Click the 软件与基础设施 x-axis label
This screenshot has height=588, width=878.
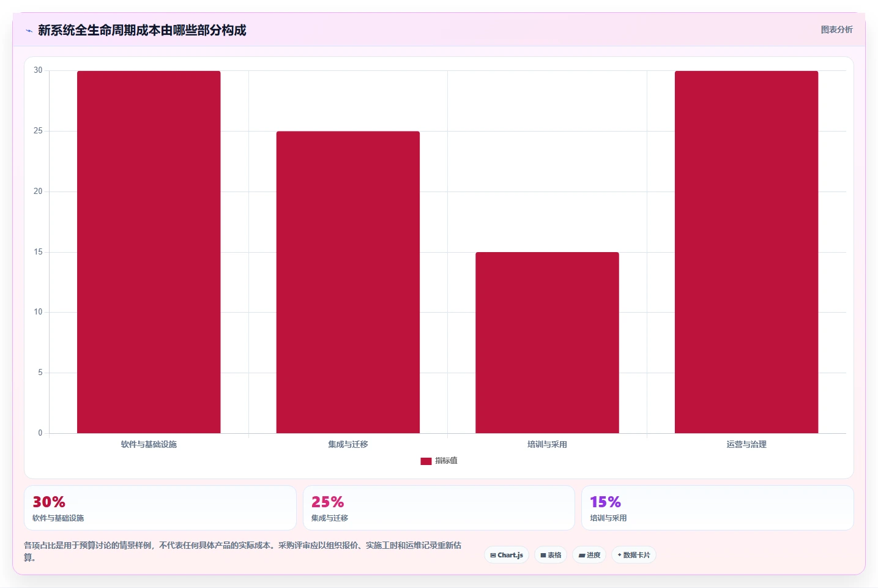pos(149,444)
